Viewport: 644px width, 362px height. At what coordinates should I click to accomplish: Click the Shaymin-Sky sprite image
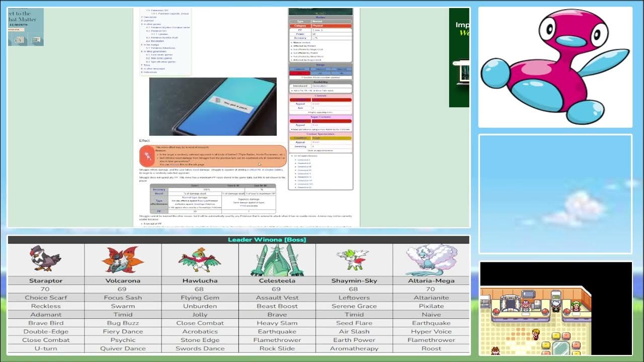(353, 259)
